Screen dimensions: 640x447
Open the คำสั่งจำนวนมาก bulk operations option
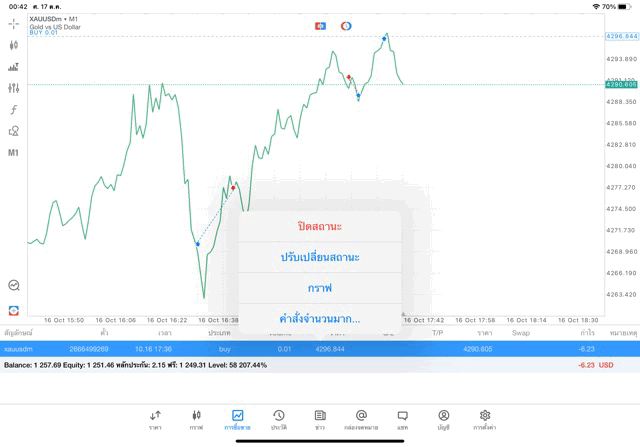coord(320,319)
